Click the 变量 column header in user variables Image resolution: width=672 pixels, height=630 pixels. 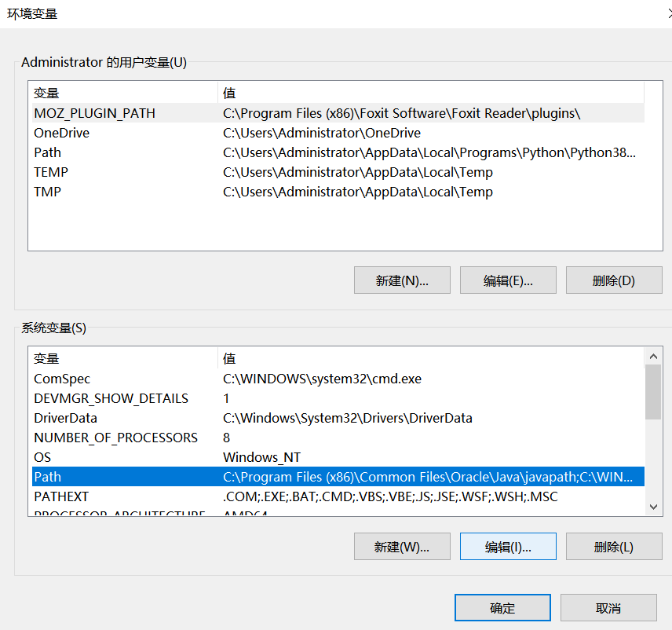pos(124,93)
